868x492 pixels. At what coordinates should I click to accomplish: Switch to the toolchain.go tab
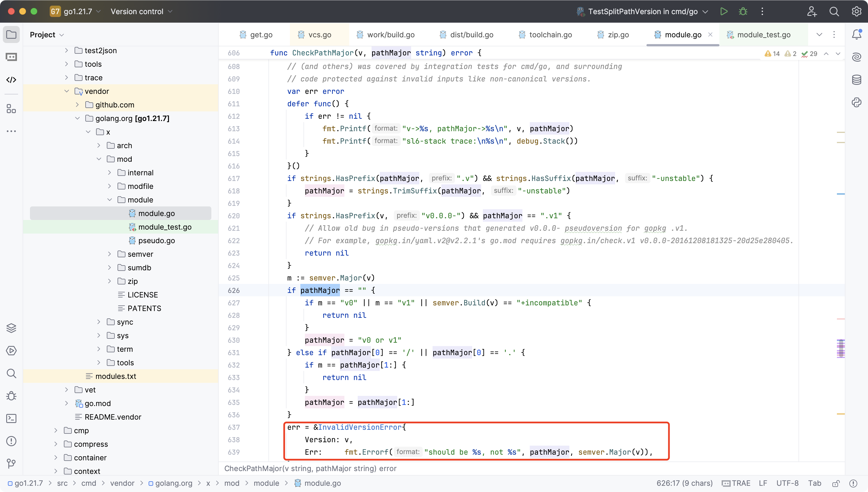tap(546, 34)
